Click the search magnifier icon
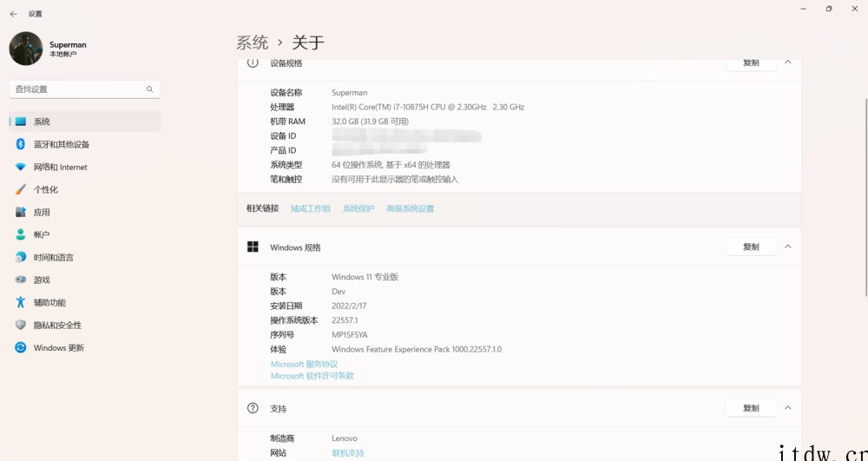The image size is (868, 461). point(149,89)
